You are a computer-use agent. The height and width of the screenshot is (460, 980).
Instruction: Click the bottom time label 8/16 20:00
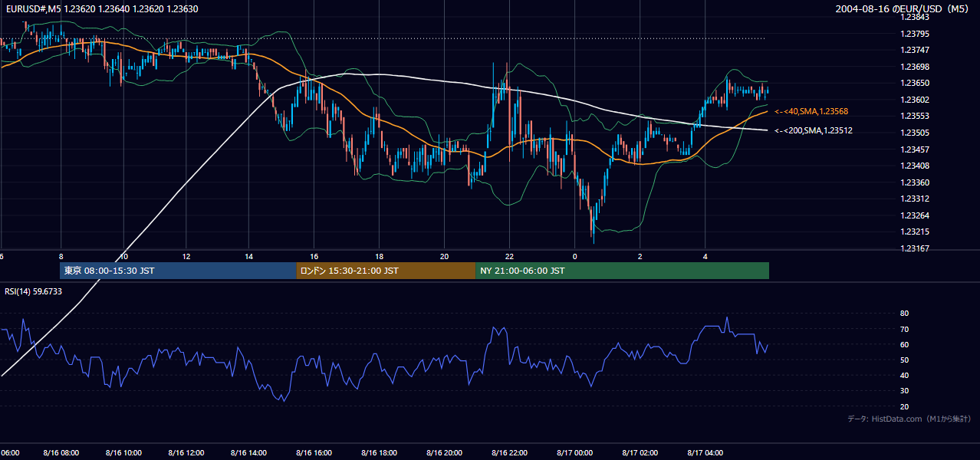[445, 453]
